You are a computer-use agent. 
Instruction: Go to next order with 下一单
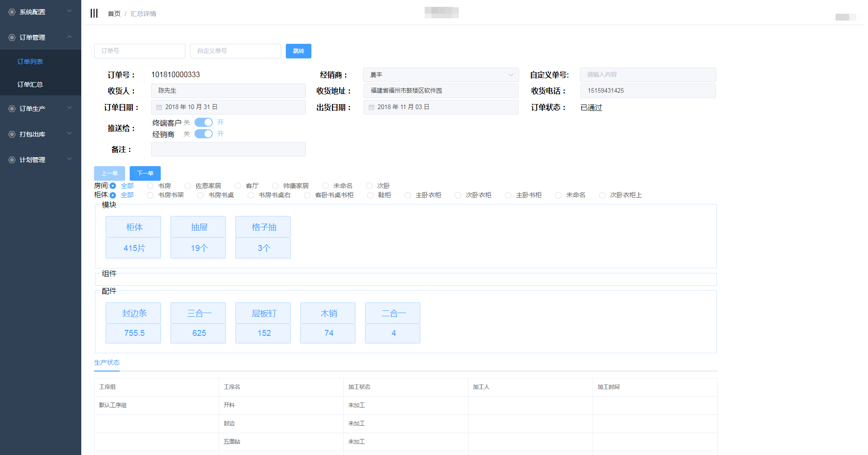click(x=145, y=173)
